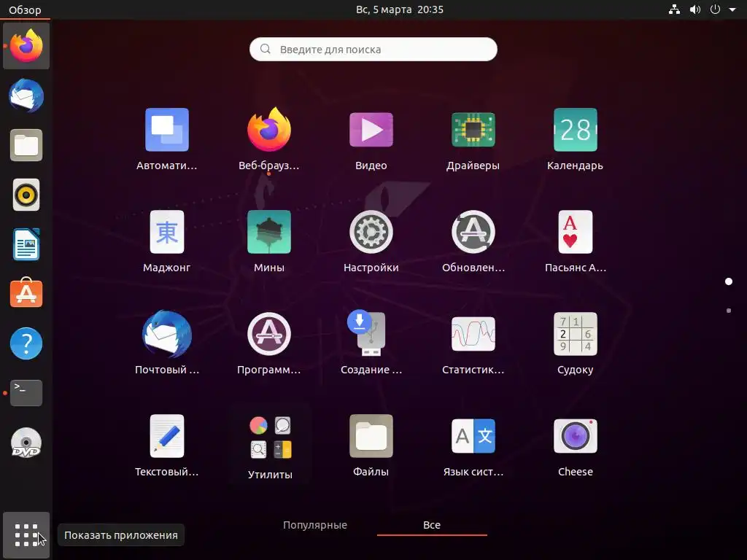The width and height of the screenshot is (747, 560).
Task: Open the Files manager in the dock
Action: [26, 145]
